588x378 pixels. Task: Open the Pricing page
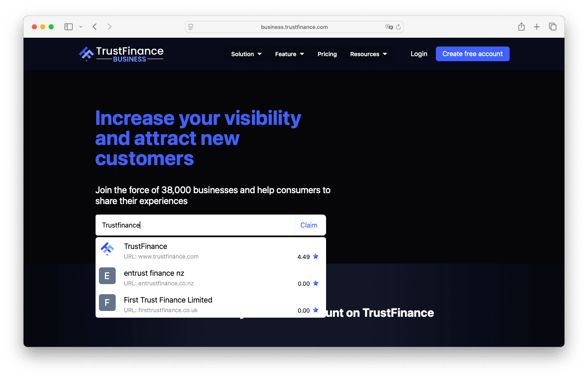pyautogui.click(x=327, y=54)
